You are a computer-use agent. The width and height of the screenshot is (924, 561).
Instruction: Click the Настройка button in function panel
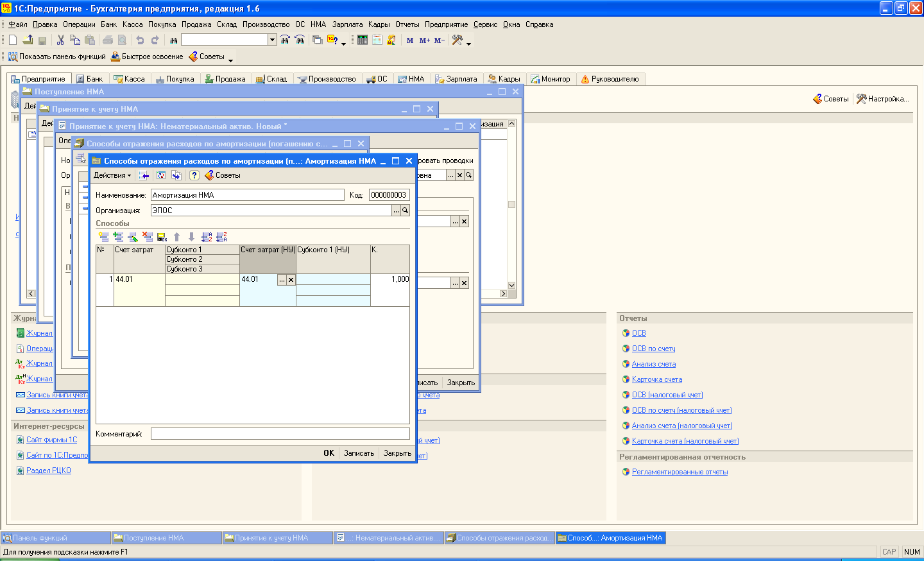click(x=883, y=99)
